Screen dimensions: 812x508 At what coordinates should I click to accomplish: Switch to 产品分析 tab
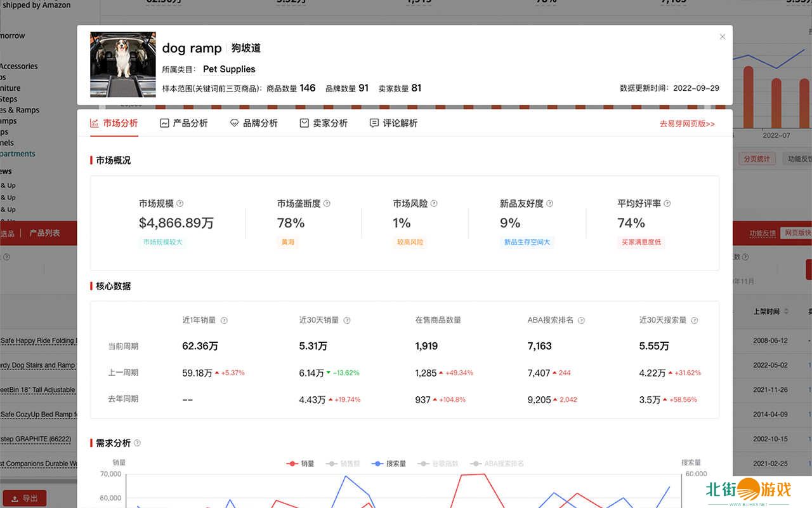point(183,123)
